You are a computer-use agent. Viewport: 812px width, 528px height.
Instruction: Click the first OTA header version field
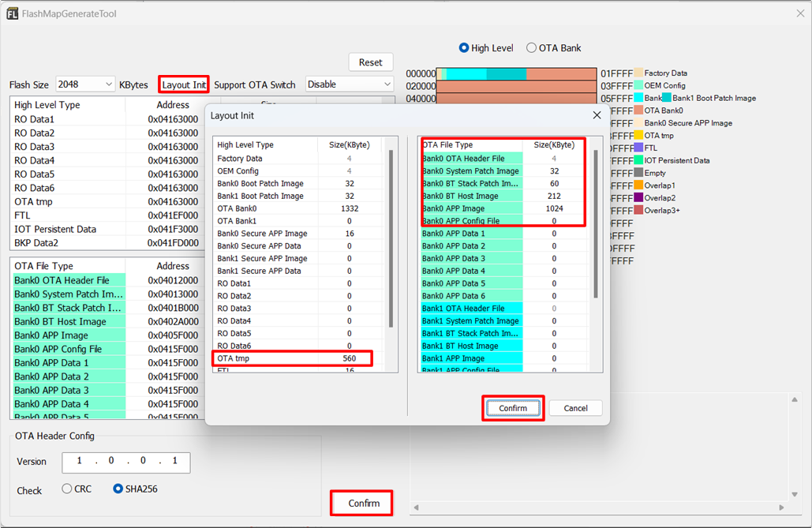(x=79, y=461)
